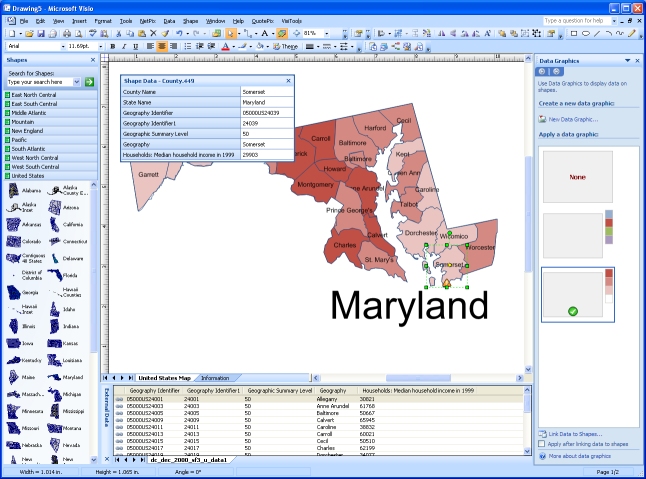The image size is (646, 479).
Task: Select the Line drawing tool
Action: coord(597,34)
